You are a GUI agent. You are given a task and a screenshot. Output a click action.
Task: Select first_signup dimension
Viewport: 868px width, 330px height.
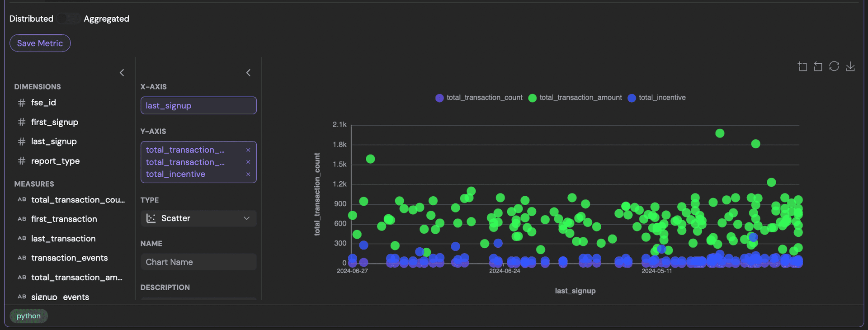point(54,122)
